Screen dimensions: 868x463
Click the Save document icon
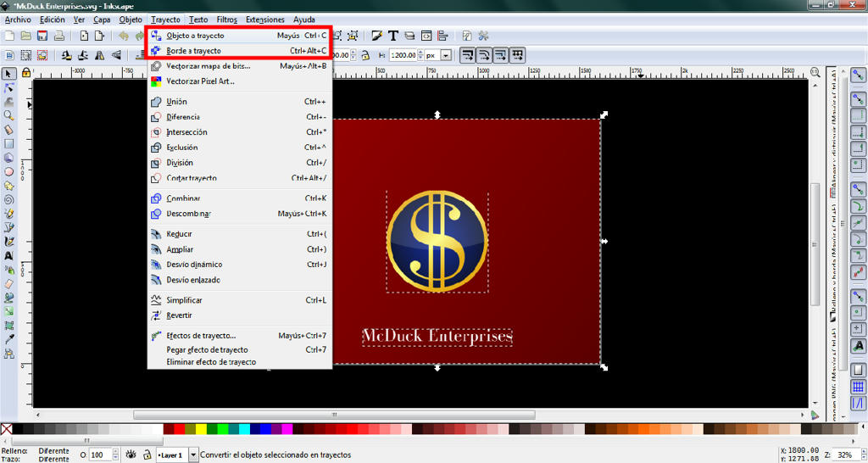(42, 36)
